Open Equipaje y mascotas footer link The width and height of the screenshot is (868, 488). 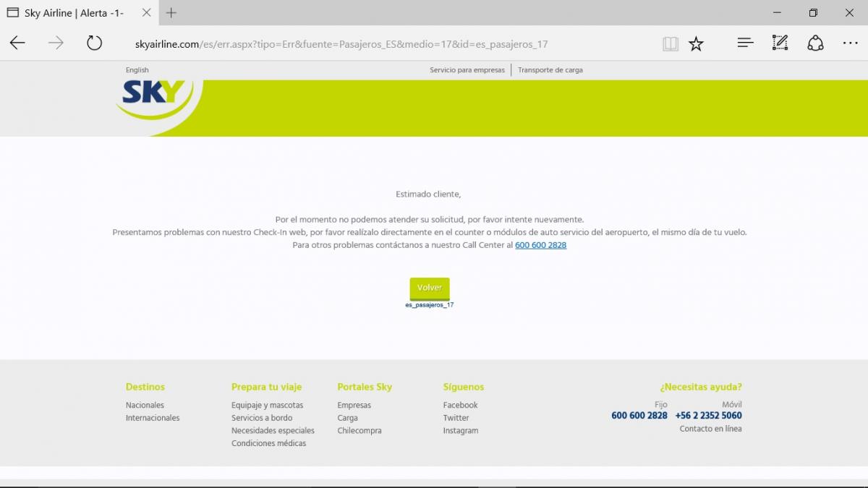point(267,406)
